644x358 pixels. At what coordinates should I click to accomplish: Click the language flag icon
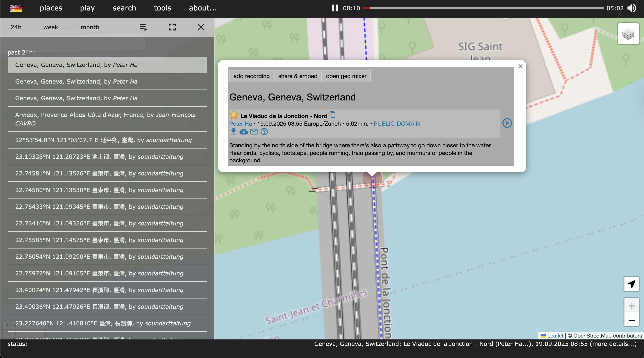click(16, 8)
